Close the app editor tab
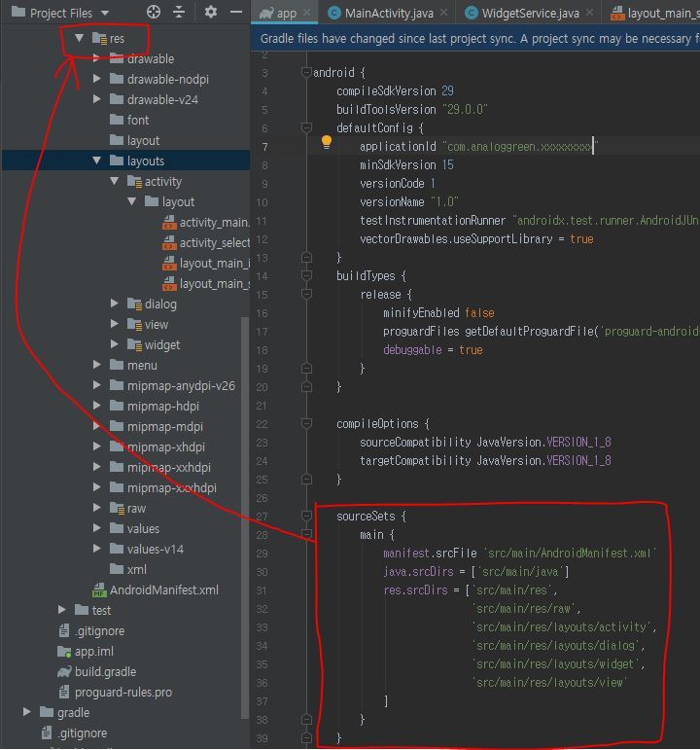The height and width of the screenshot is (750, 700). (307, 13)
